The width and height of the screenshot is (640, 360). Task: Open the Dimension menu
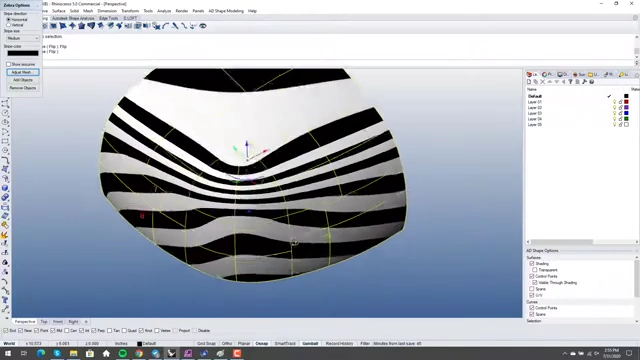pos(107,11)
